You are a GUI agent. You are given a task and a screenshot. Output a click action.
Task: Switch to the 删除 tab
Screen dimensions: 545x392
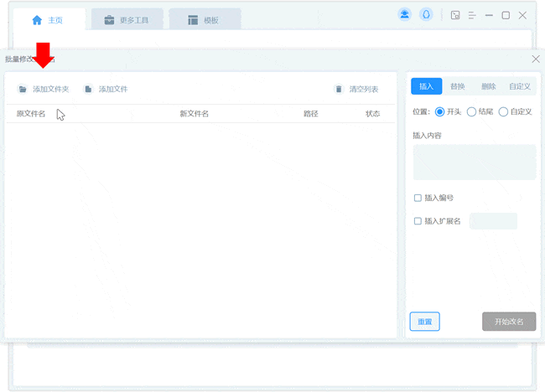488,86
